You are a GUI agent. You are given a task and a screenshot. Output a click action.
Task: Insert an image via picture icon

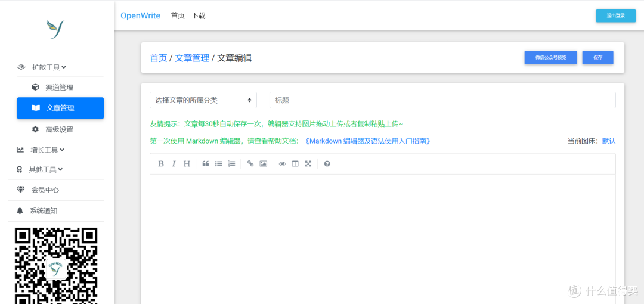[264, 163]
